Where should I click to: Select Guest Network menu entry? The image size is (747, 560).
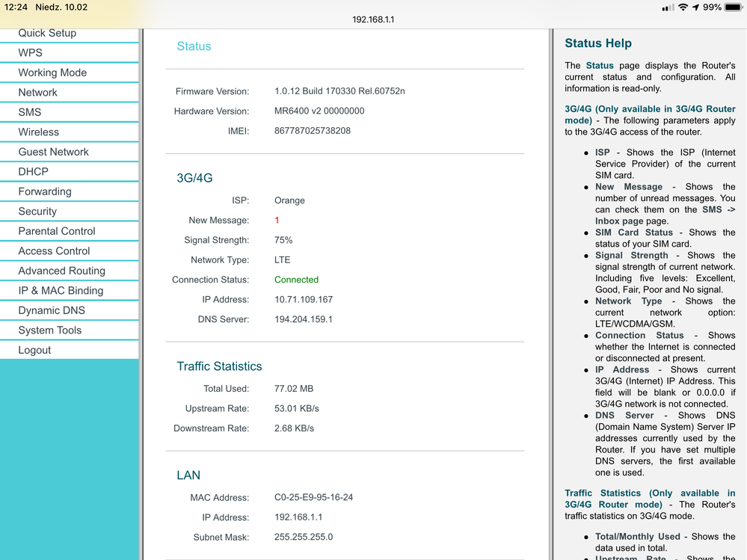(x=54, y=152)
